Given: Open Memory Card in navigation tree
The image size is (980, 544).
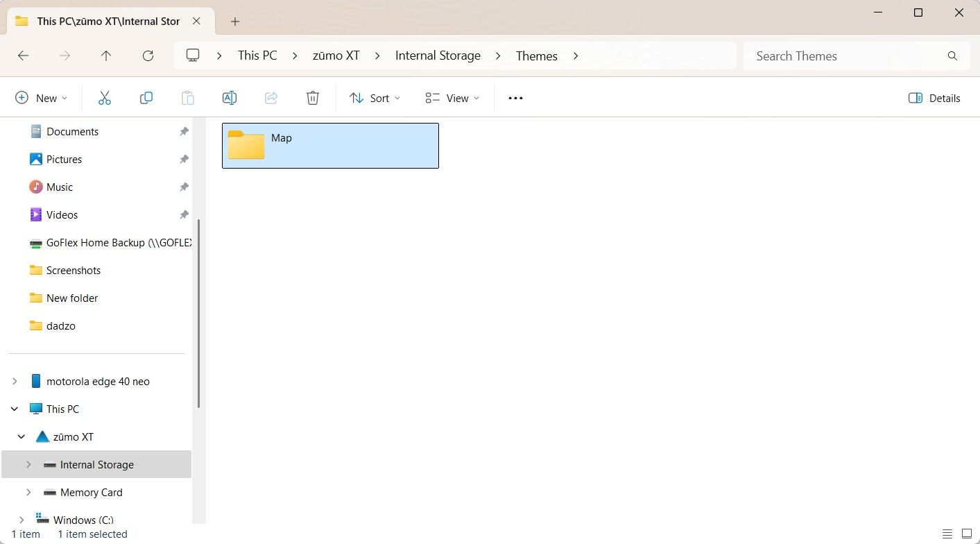Looking at the screenshot, I should 92,492.
